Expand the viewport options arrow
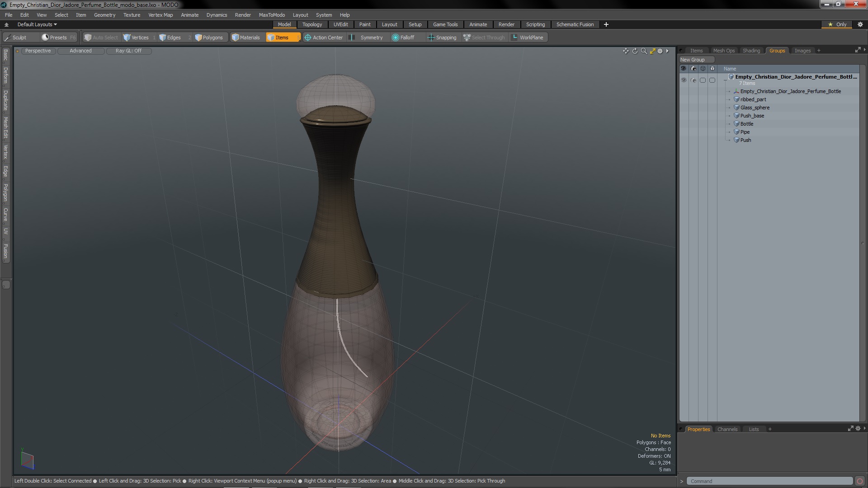The height and width of the screenshot is (488, 868). (x=667, y=51)
